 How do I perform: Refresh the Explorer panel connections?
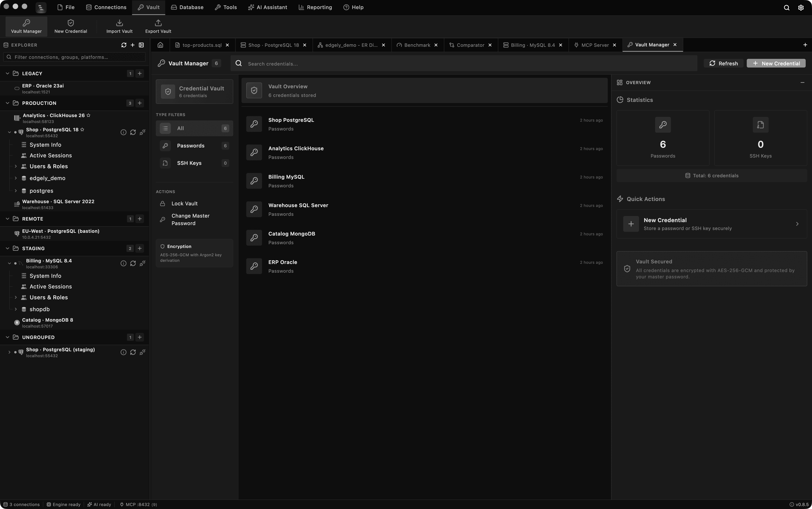(124, 45)
